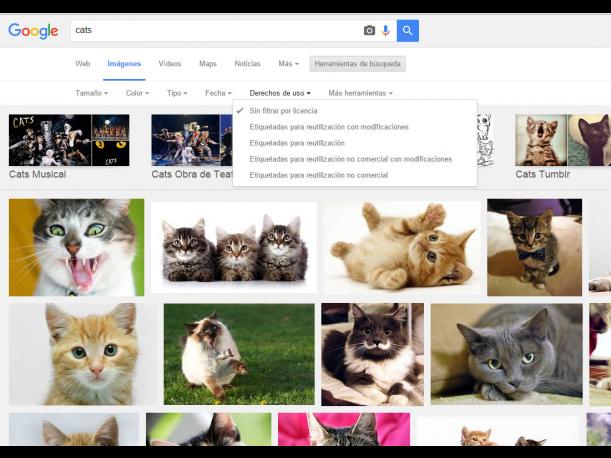This screenshot has width=611, height=458.
Task: Open kitten wearing bow tie image
Action: pos(535,248)
